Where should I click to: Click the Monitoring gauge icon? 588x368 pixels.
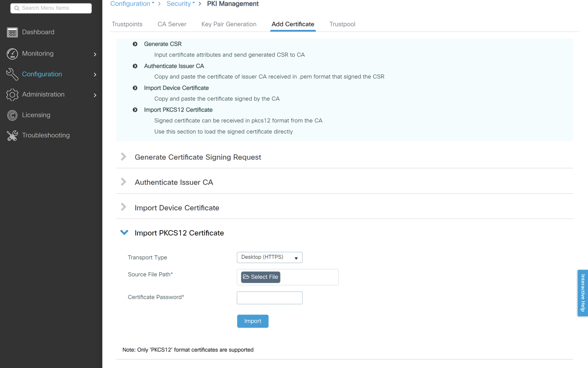[12, 54]
